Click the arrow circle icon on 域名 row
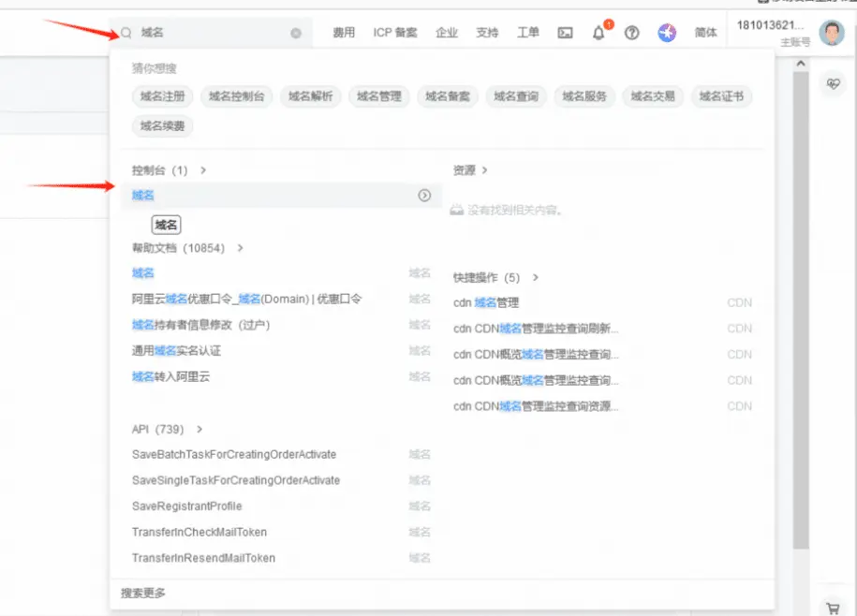The image size is (857, 616). [x=424, y=196]
